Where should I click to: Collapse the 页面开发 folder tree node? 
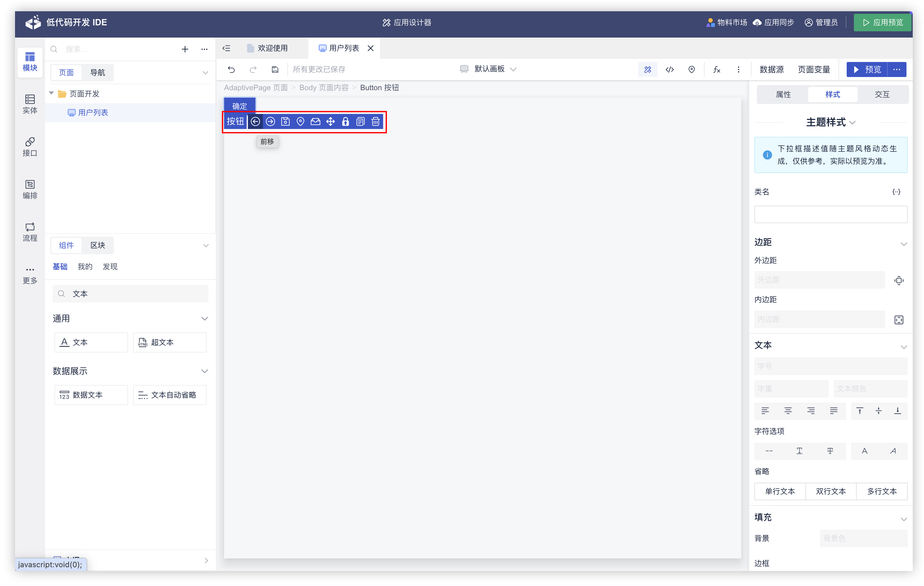click(x=51, y=93)
